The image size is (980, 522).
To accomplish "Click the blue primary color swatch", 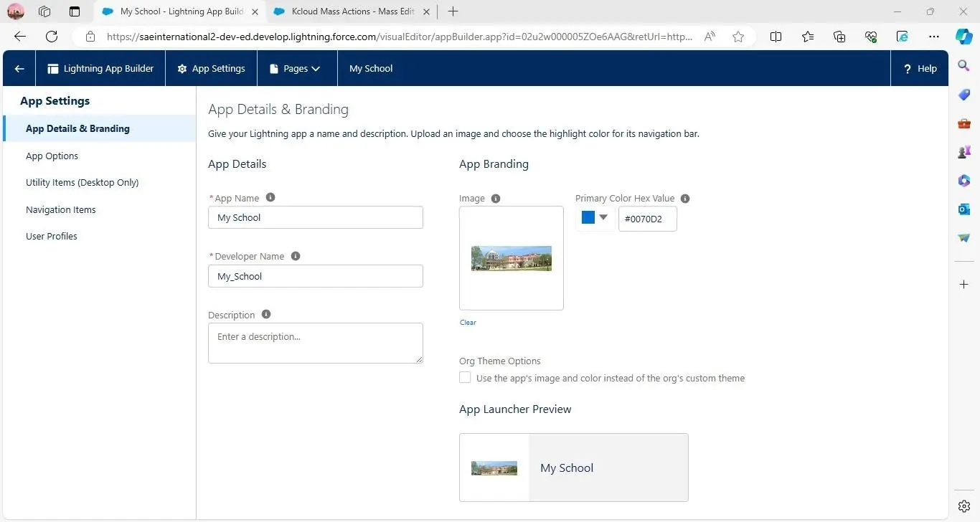I will 588,217.
